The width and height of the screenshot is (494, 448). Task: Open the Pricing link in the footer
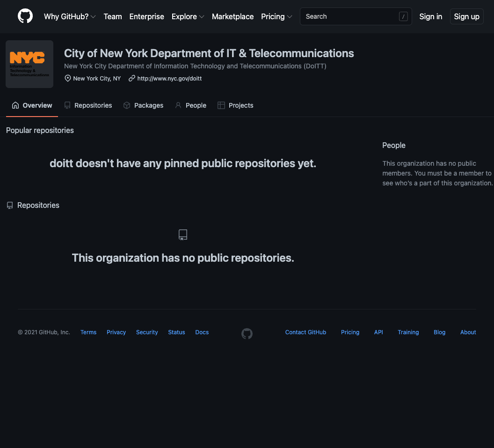click(350, 332)
